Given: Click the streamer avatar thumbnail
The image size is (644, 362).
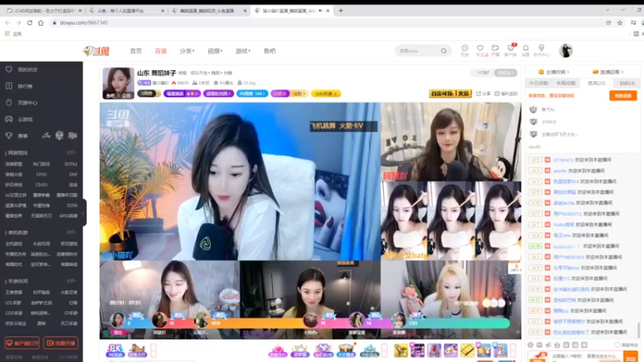Looking at the screenshot, I should pyautogui.click(x=118, y=84).
